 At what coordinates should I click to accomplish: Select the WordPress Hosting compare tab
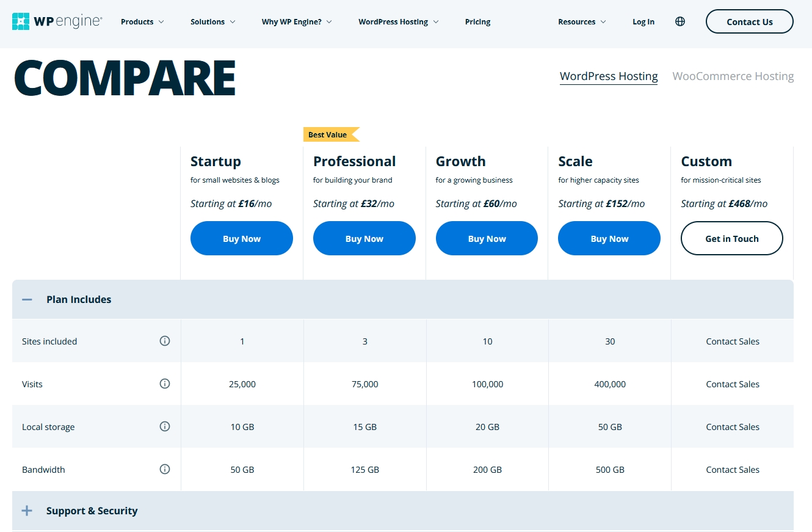tap(609, 76)
